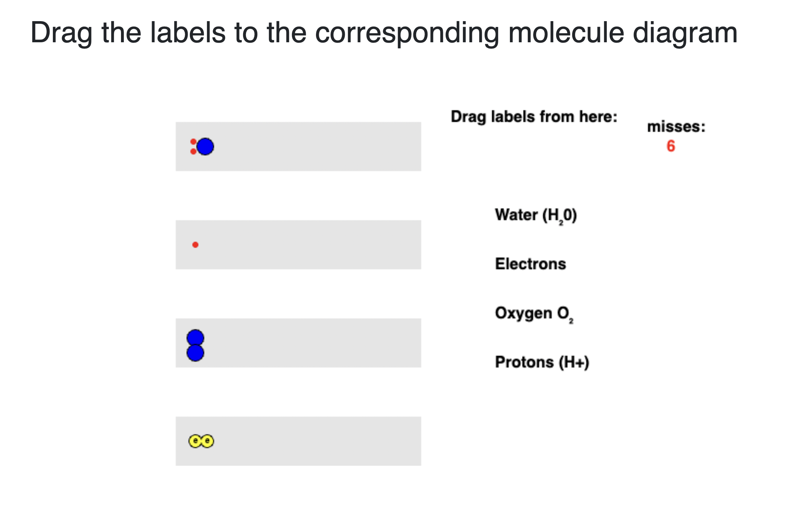Click the right yellow electron circle
This screenshot has height=508, width=812.
pos(208,441)
